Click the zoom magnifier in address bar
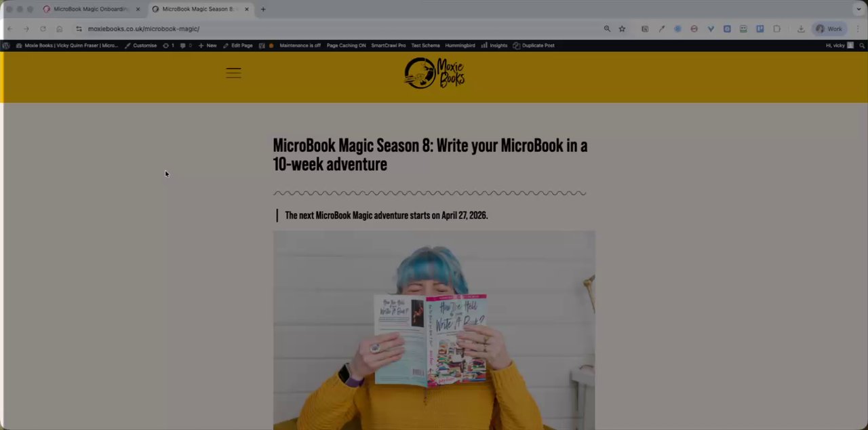The image size is (868, 430). pos(607,29)
